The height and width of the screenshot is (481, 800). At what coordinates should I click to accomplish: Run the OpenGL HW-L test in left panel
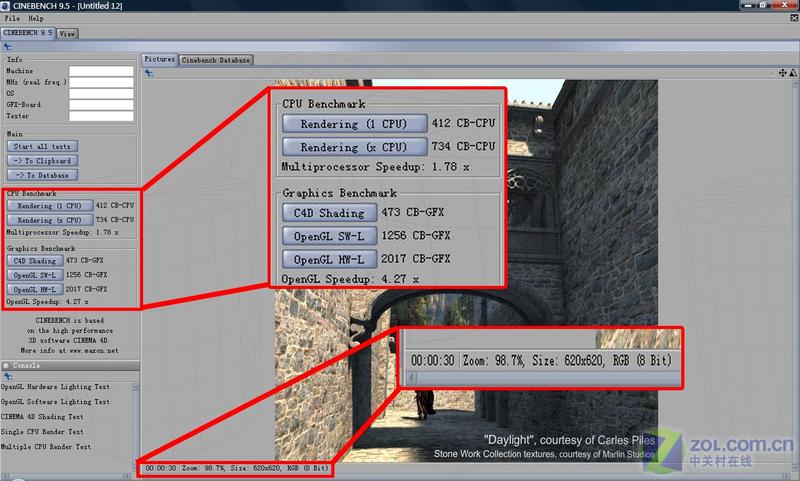pyautogui.click(x=35, y=289)
